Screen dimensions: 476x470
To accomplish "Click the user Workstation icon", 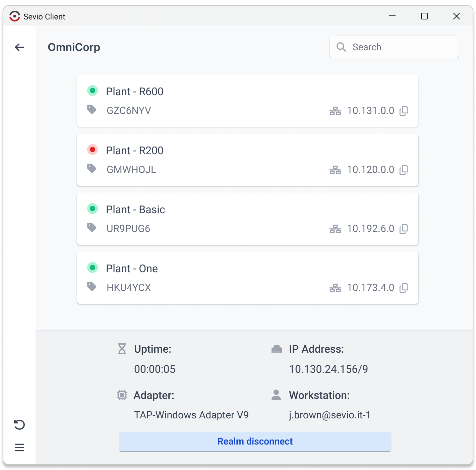I will coord(276,395).
